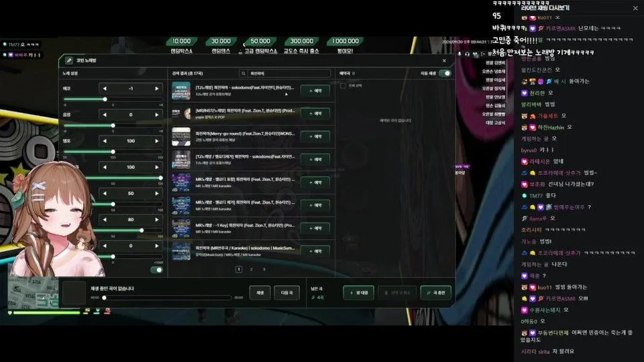Click the 코인 노래방 title bar icon
This screenshot has height=362, width=644.
[69, 61]
